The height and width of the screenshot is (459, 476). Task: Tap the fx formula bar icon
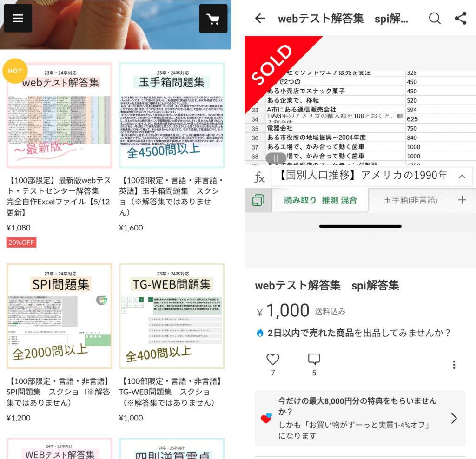click(x=260, y=177)
